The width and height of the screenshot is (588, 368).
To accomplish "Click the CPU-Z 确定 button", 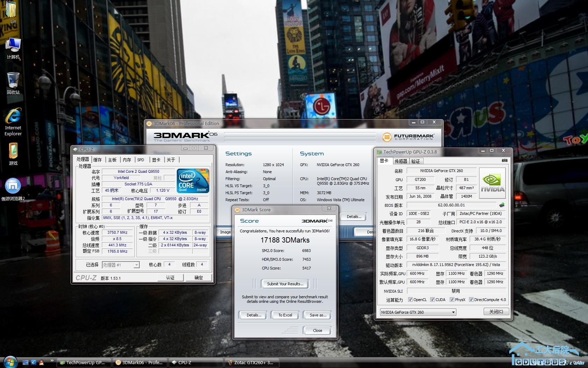I will point(199,278).
